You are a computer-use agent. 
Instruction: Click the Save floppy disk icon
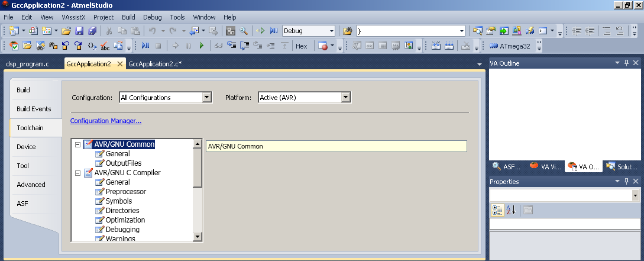(79, 31)
